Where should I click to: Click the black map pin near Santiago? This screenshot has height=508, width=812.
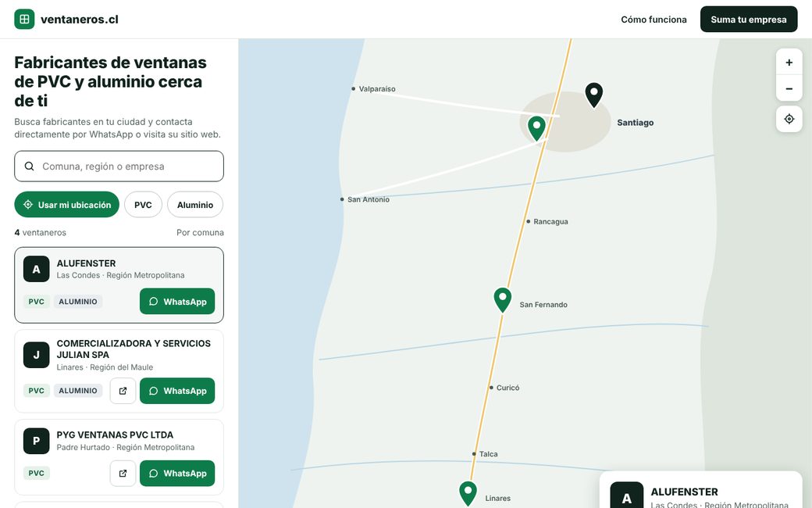click(x=594, y=95)
